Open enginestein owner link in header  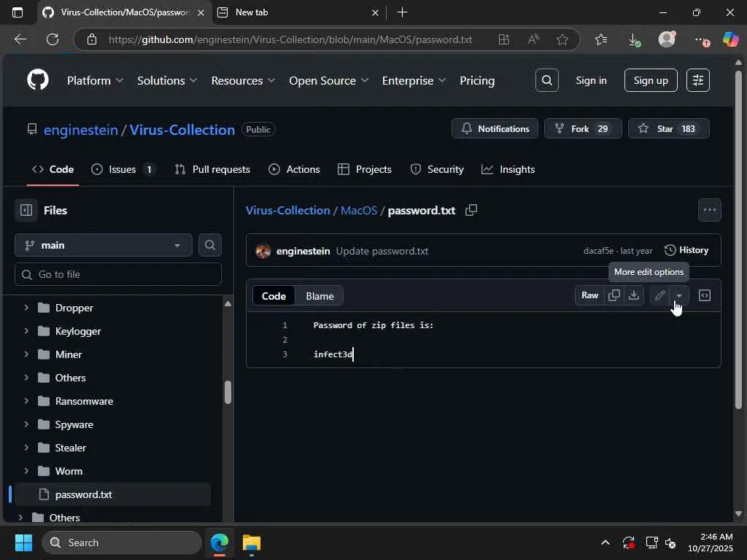(80, 130)
